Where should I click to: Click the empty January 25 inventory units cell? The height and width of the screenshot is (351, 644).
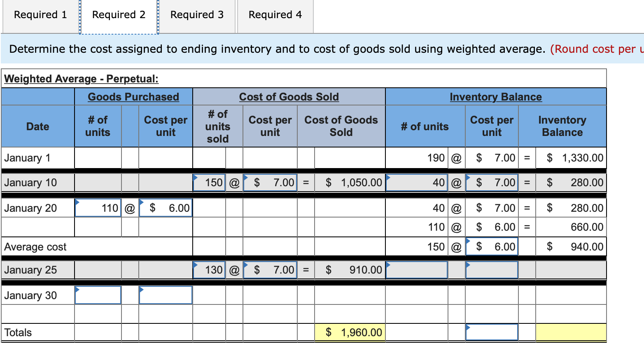[x=416, y=270]
